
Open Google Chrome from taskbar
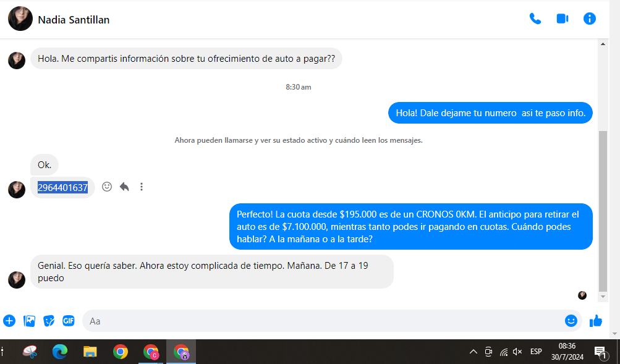(120, 352)
